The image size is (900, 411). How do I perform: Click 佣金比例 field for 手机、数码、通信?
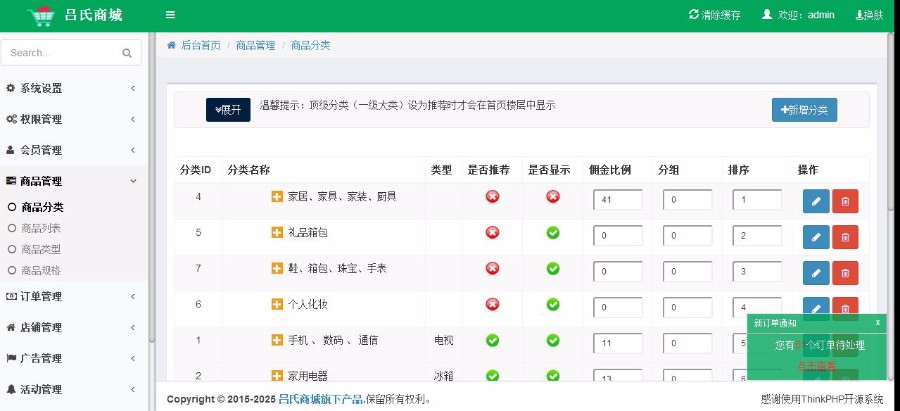[x=618, y=344]
